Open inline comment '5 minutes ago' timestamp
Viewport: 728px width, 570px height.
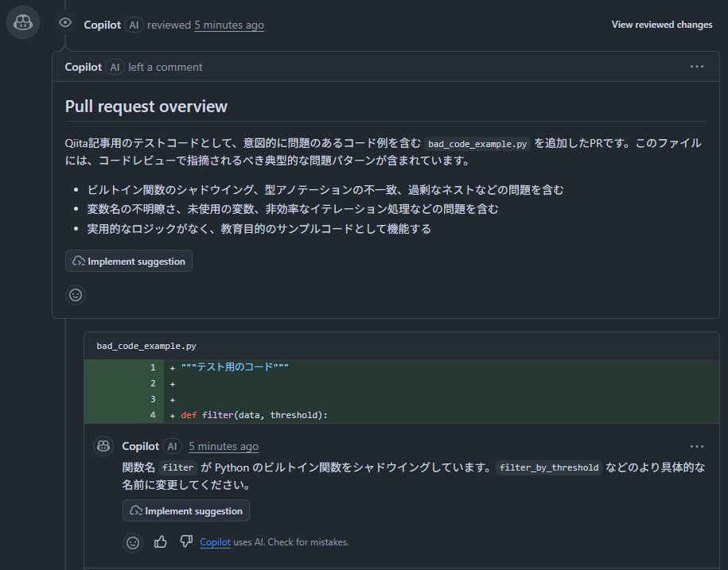click(x=224, y=446)
